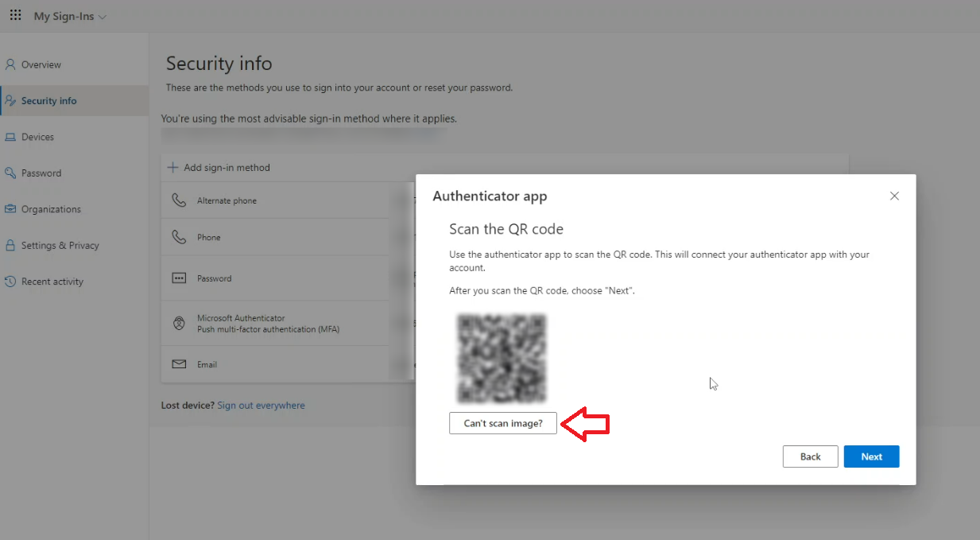Screen dimensions: 980x540
Task: Open Password in the sidebar
Action: [x=41, y=173]
